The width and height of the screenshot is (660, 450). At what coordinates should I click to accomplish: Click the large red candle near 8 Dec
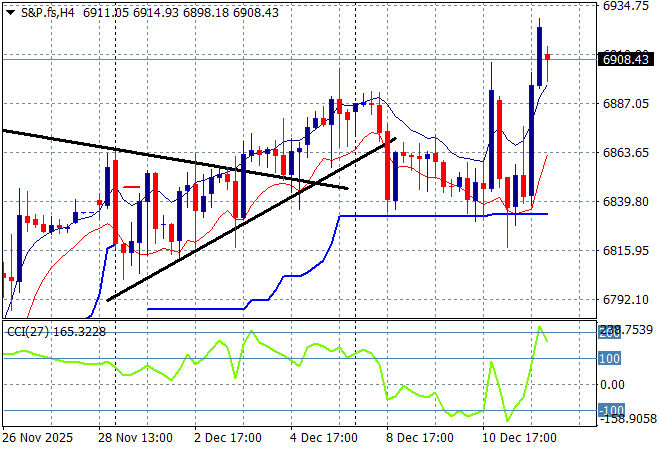click(387, 165)
